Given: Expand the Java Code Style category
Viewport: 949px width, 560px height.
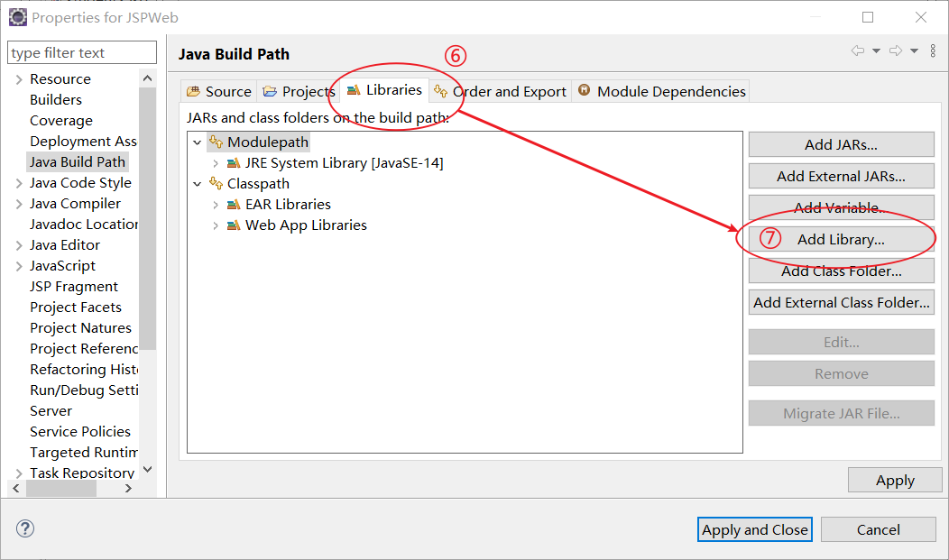Looking at the screenshot, I should 18,183.
